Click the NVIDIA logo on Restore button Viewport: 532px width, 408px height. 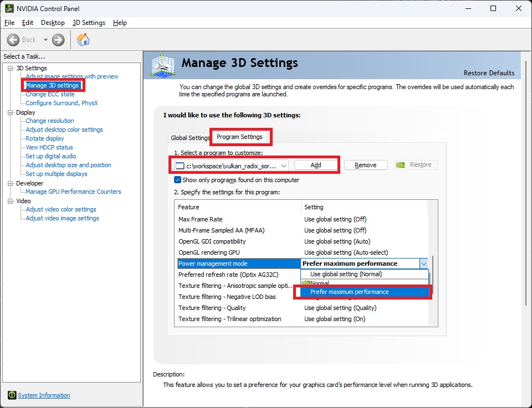400,165
